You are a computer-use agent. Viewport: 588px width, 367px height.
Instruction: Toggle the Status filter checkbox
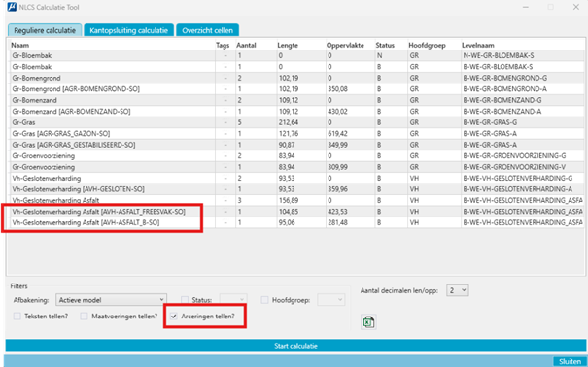[185, 300]
